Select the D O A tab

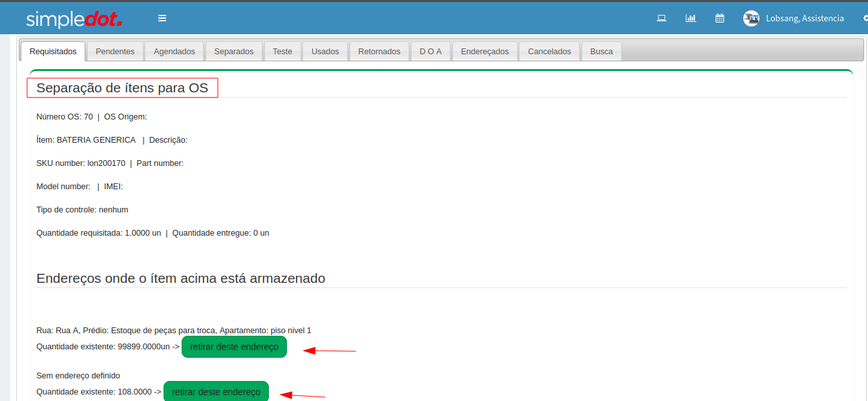click(x=430, y=52)
